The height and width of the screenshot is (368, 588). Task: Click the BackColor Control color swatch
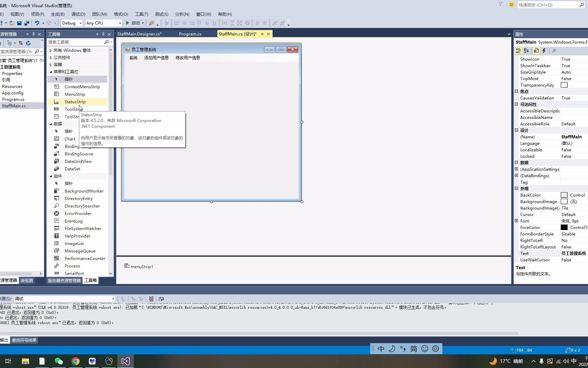click(x=564, y=195)
